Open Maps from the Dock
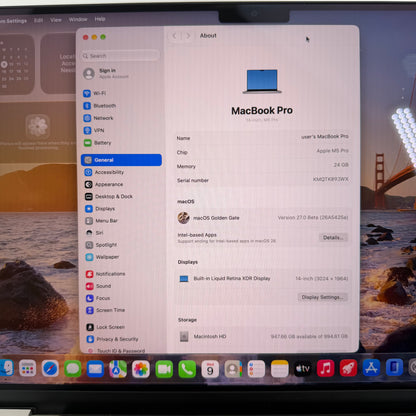The height and width of the screenshot is (416, 416). (118, 369)
